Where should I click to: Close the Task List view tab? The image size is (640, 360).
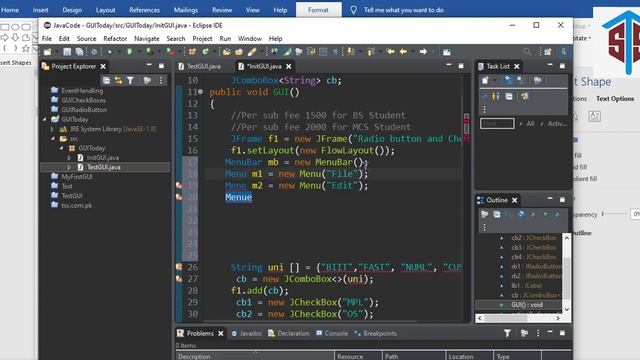pyautogui.click(x=517, y=66)
